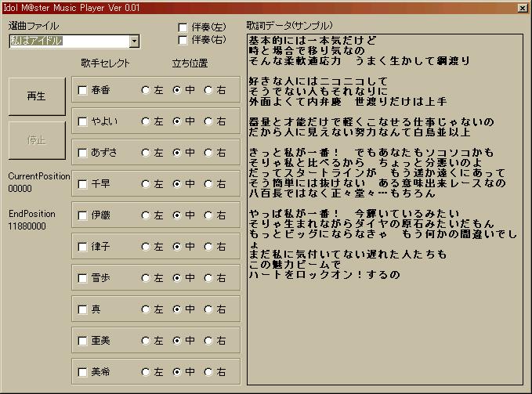Image resolution: width=532 pixels, height=394 pixels.
Task: Select the 千早 singer checkbox
Action: pos(83,184)
